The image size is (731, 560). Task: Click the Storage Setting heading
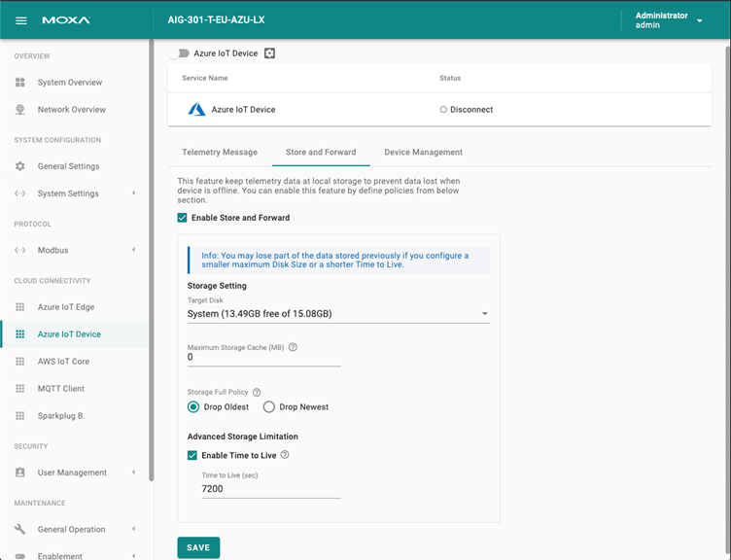point(217,286)
